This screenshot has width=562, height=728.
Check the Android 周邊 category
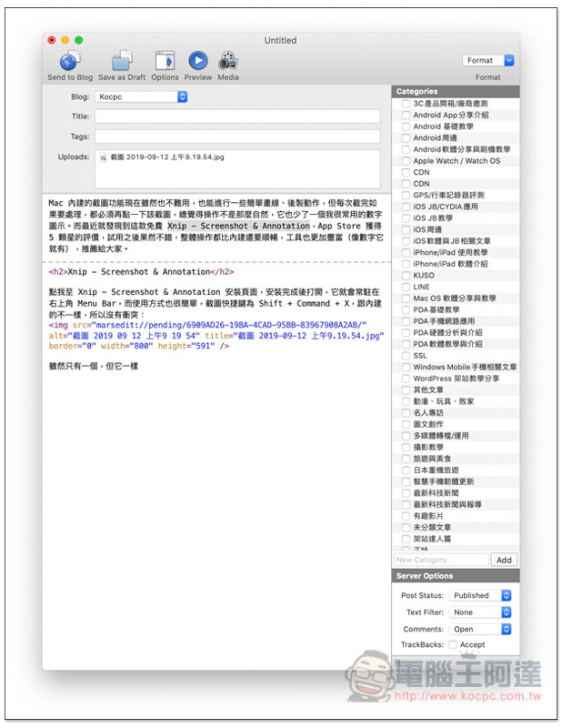[406, 138]
